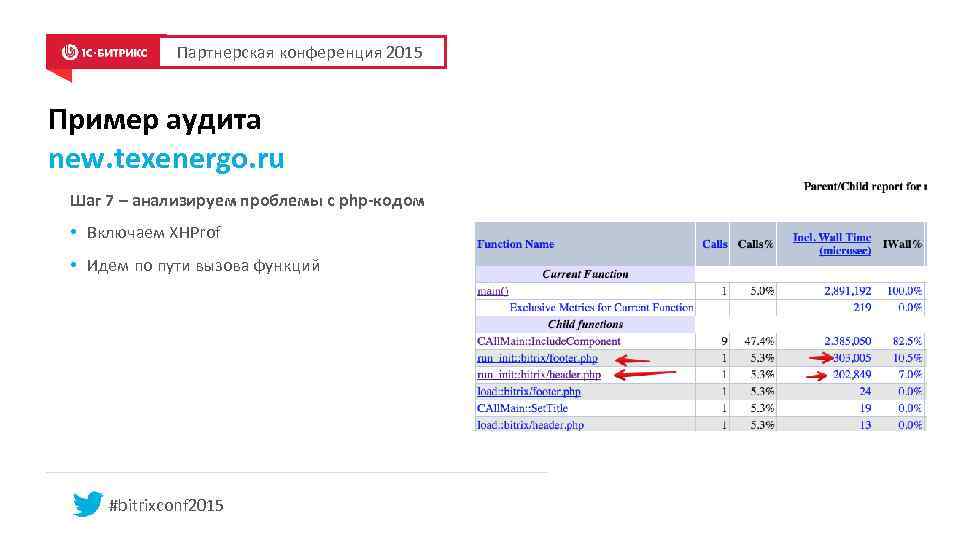The height and width of the screenshot is (540, 960).
Task: Click the IWall% column header
Action: pyautogui.click(x=902, y=244)
